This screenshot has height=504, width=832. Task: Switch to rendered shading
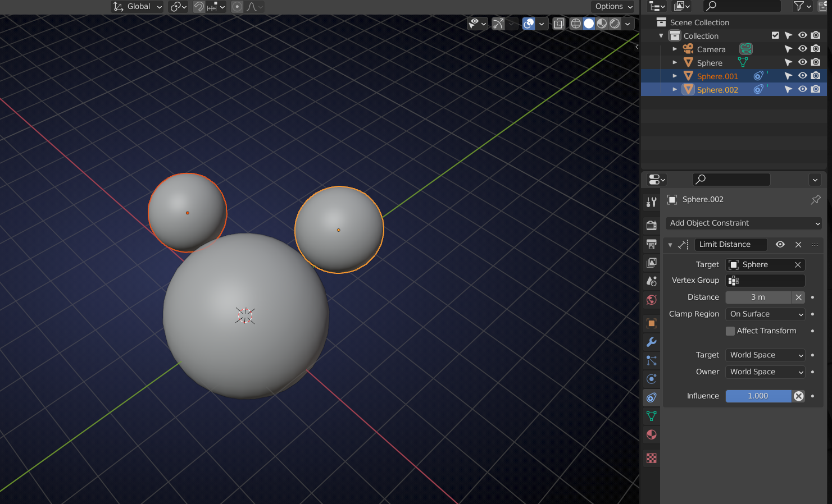point(615,24)
